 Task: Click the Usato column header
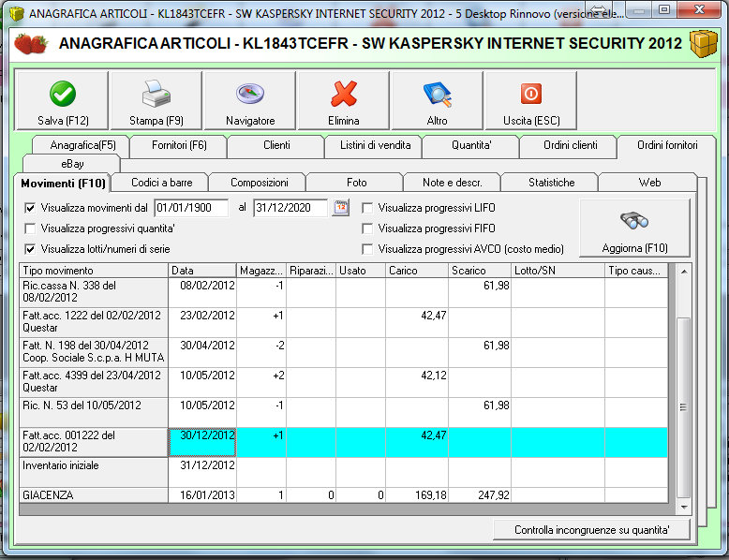tap(361, 271)
